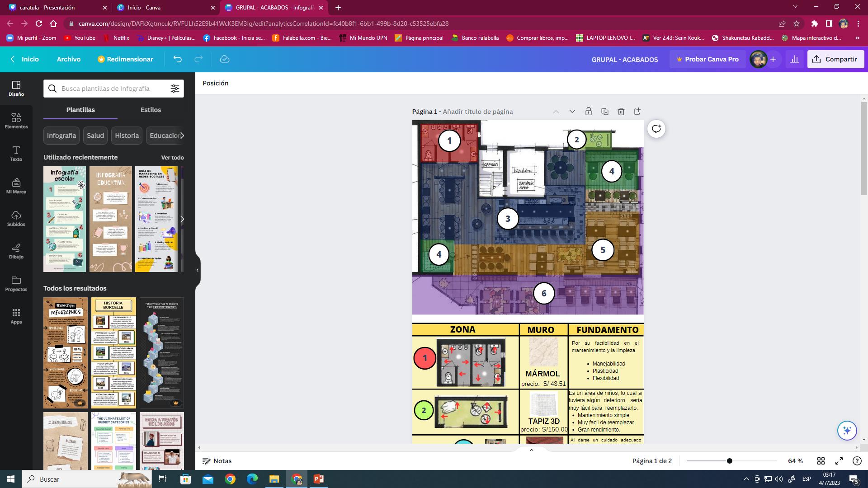Switch to the Estilos tab
868x488 pixels.
[x=151, y=110]
